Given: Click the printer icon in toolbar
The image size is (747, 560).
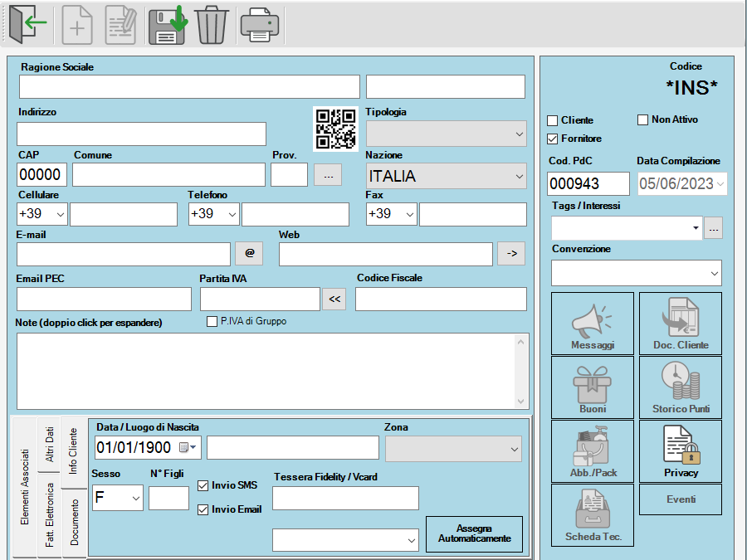Looking at the screenshot, I should pyautogui.click(x=259, y=25).
